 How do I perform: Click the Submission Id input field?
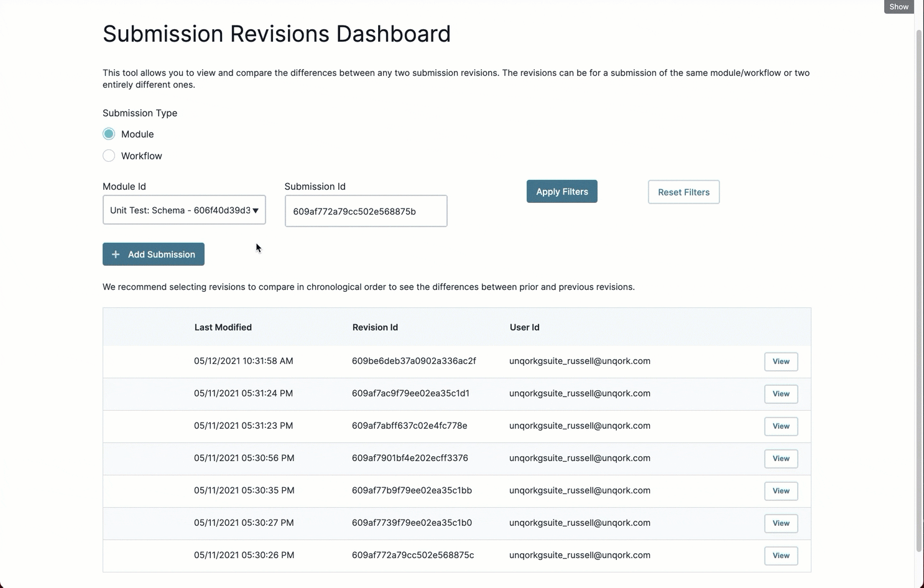(366, 211)
